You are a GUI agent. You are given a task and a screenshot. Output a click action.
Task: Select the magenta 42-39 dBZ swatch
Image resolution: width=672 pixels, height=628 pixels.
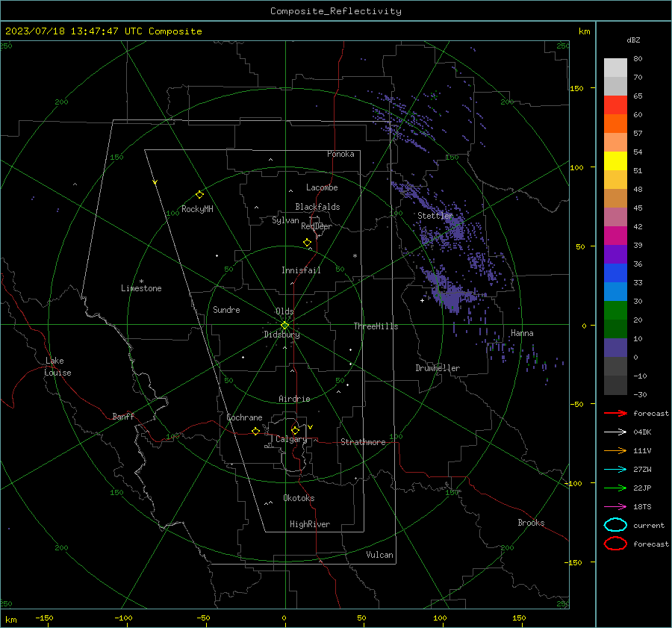coord(615,236)
